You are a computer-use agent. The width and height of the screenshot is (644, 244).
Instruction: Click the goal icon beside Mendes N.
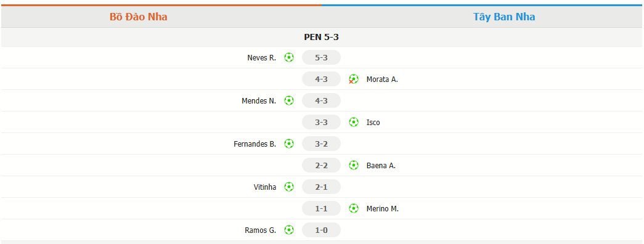pyautogui.click(x=289, y=100)
